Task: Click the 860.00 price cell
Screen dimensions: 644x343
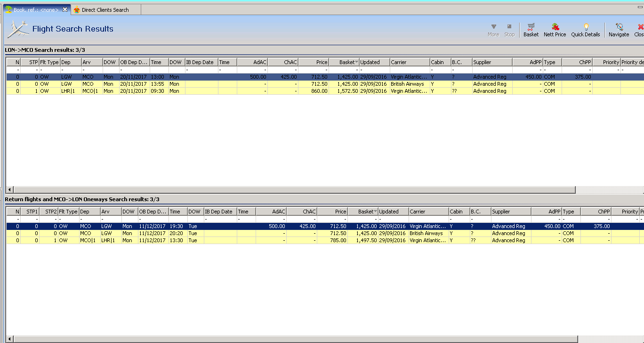Action: pyautogui.click(x=314, y=91)
